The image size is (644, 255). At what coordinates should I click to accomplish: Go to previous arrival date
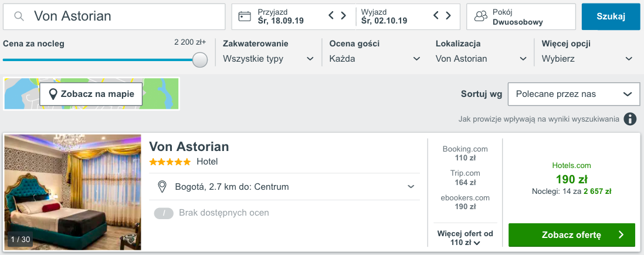331,16
